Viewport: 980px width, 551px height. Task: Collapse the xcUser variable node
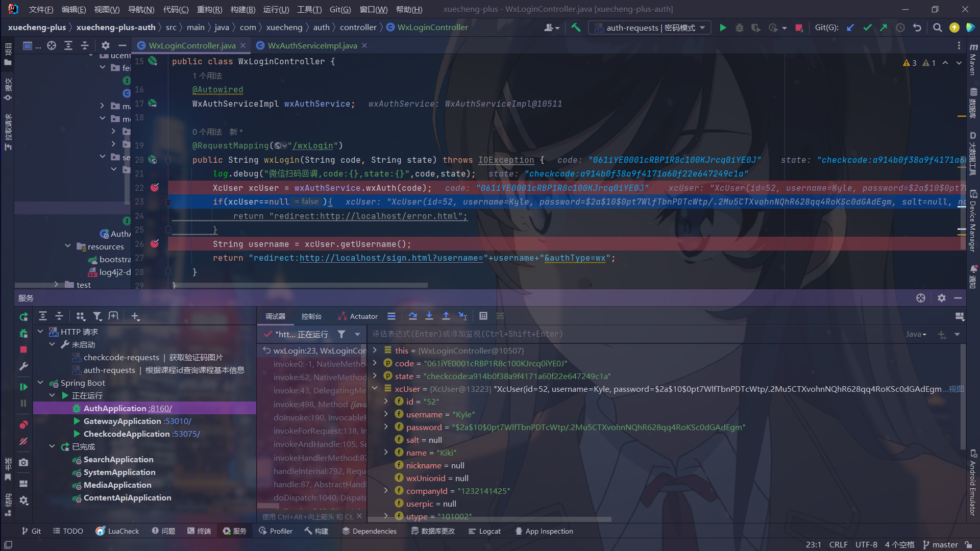click(375, 389)
